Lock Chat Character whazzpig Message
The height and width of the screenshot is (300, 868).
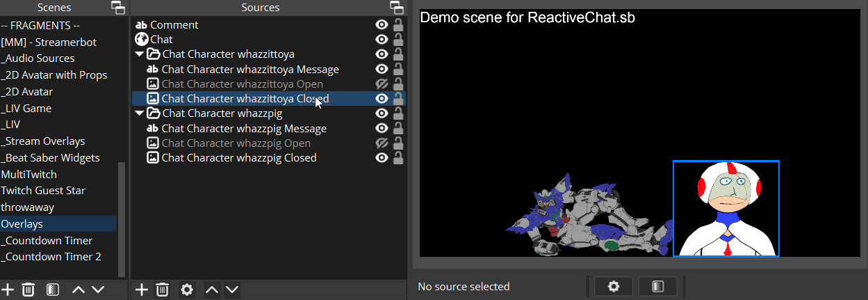[398, 129]
